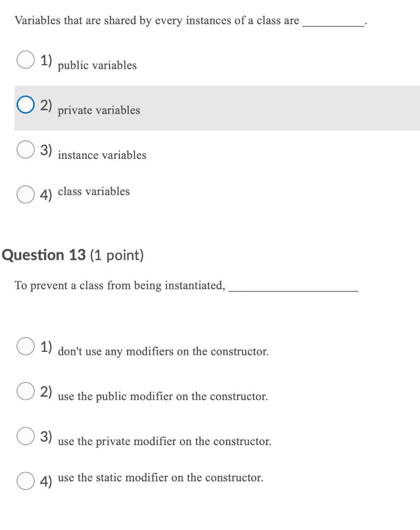This screenshot has height=530, width=420.
Task: Click the Question 13 heading
Action: click(x=72, y=255)
